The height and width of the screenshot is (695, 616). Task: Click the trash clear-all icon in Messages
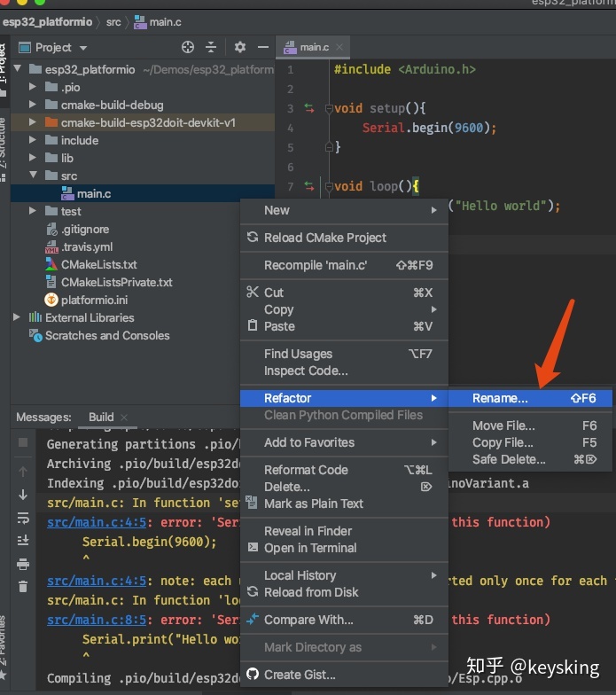click(23, 587)
